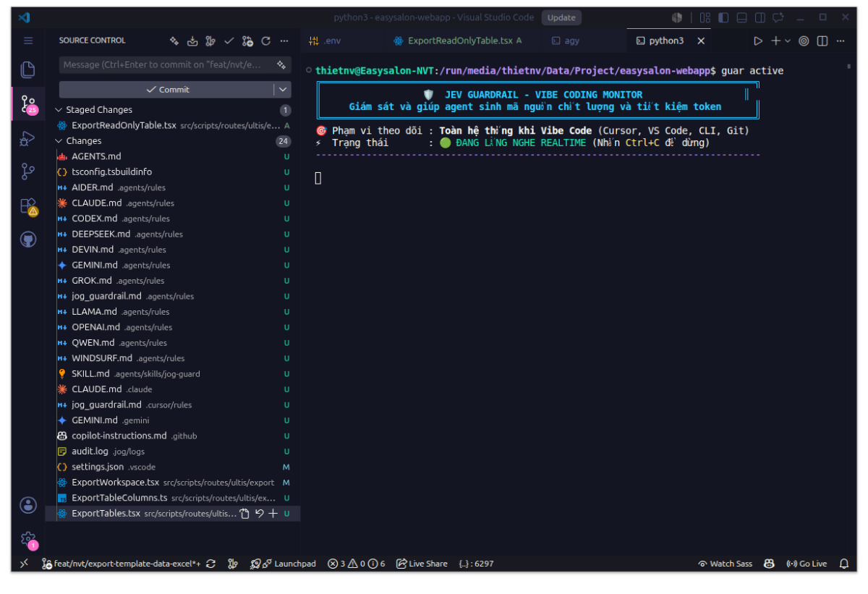Run the active file with play icon
The image size is (868, 594).
click(x=758, y=41)
